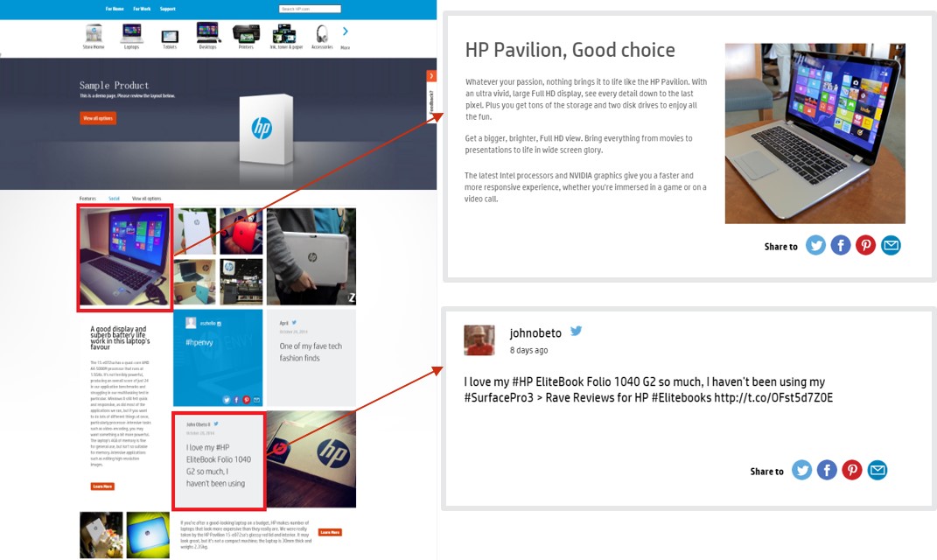
Task: Click the #SurfacePro3 hashtag
Action: [x=499, y=398]
